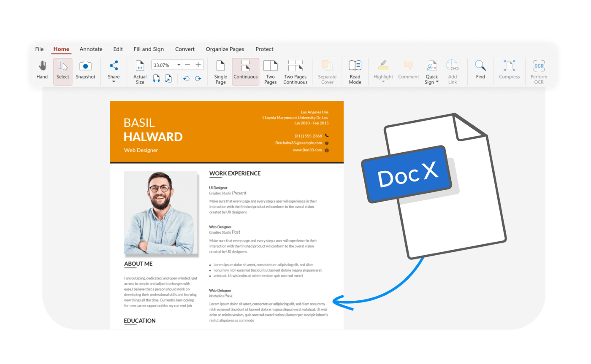The height and width of the screenshot is (364, 591).
Task: Go to Fill and Sign tab
Action: [x=149, y=49]
